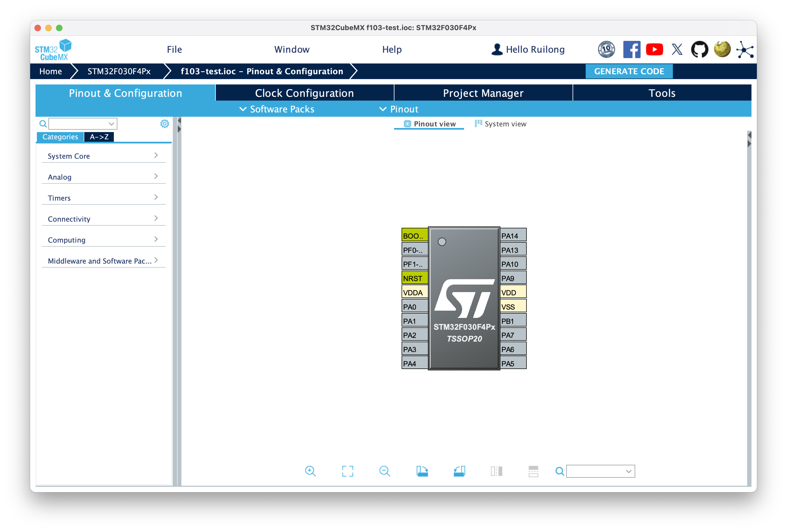This screenshot has width=787, height=532.
Task: Select the PA14 pin on chip
Action: (513, 235)
